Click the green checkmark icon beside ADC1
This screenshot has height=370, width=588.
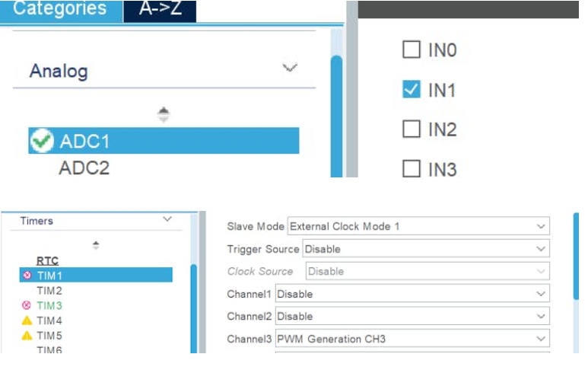point(42,141)
